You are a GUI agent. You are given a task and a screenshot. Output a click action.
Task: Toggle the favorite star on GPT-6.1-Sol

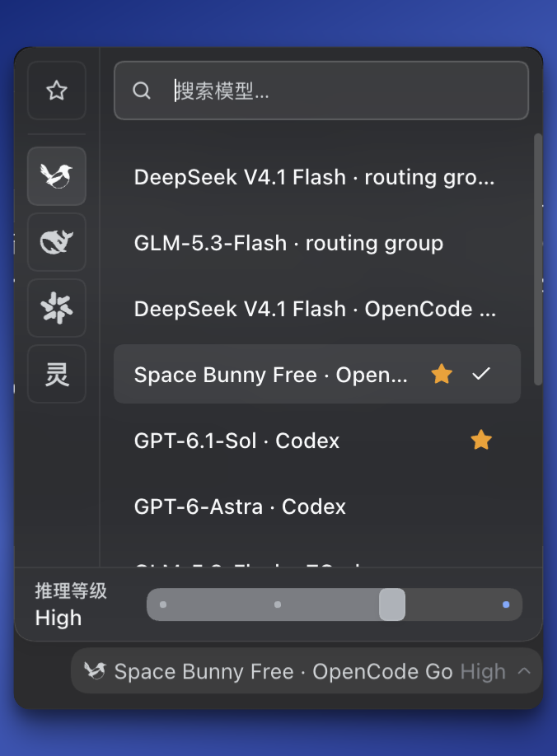[x=481, y=441]
